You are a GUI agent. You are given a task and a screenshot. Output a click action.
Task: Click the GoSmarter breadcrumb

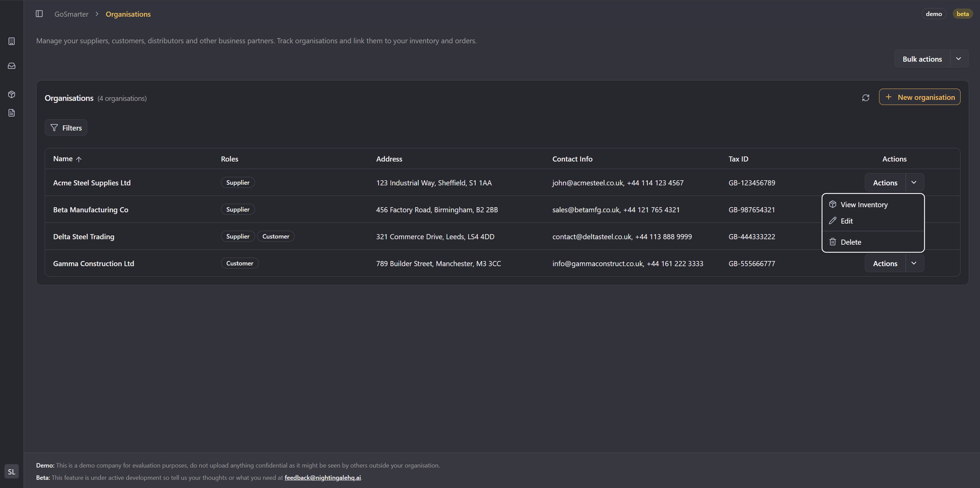coord(71,14)
